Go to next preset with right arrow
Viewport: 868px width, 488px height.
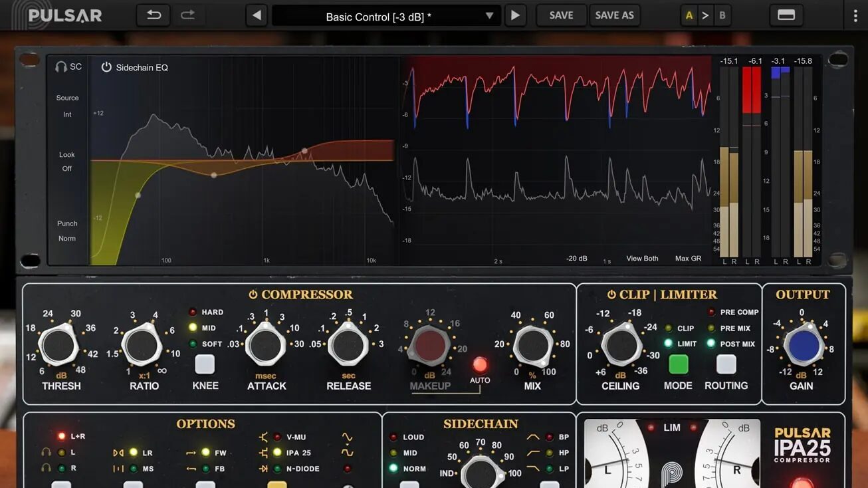(515, 15)
